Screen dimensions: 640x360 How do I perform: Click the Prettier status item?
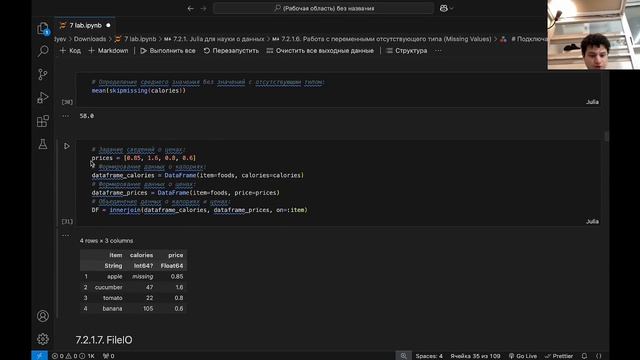click(x=558, y=356)
